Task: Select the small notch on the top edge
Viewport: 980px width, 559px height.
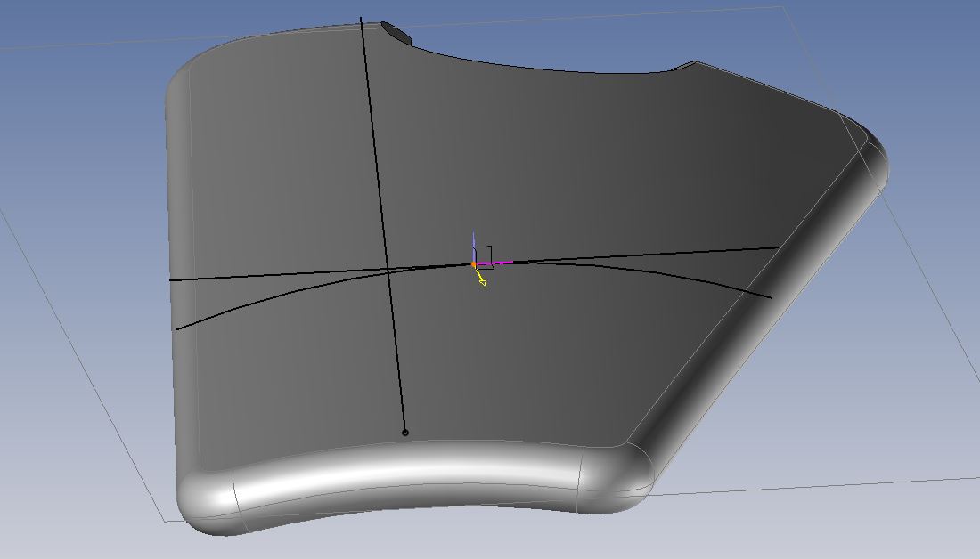Action: 396,33
